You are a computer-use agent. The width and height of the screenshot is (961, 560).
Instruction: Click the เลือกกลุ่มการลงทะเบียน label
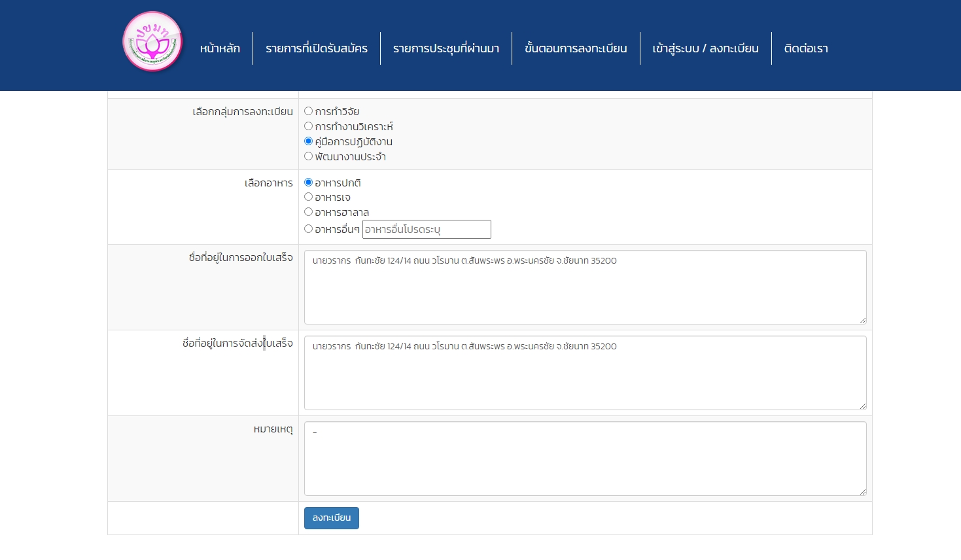tap(243, 112)
